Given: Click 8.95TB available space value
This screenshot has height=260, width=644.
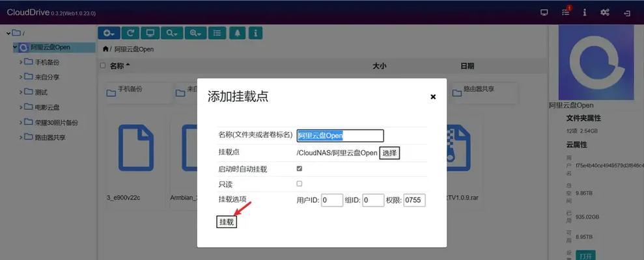Looking at the screenshot, I should tap(584, 237).
